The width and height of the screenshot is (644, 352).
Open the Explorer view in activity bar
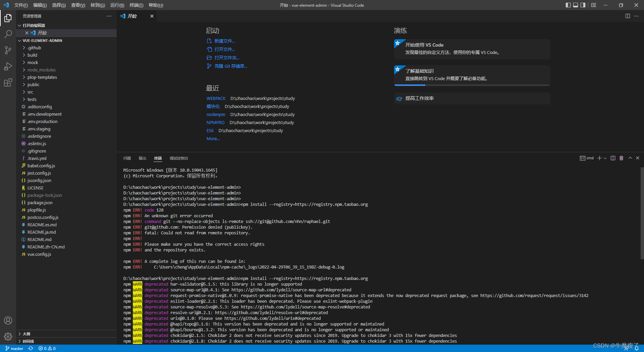coord(8,18)
